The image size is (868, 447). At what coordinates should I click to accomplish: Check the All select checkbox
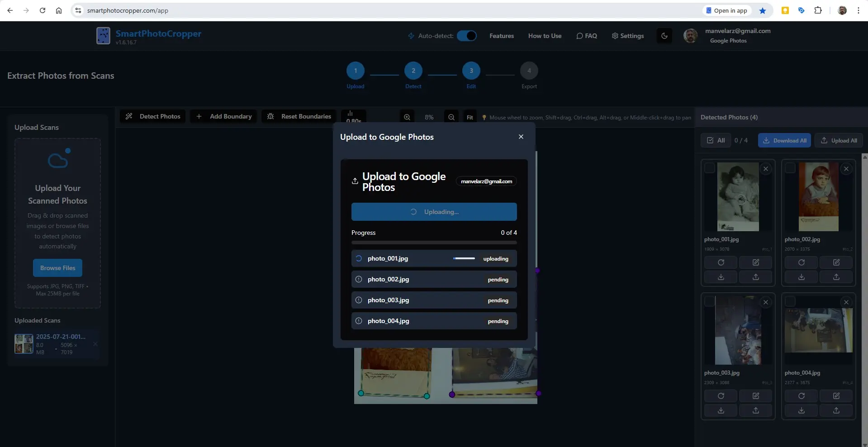[x=716, y=140]
